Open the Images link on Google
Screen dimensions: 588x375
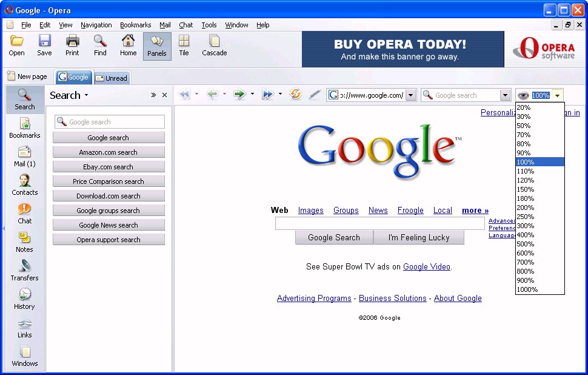point(311,210)
